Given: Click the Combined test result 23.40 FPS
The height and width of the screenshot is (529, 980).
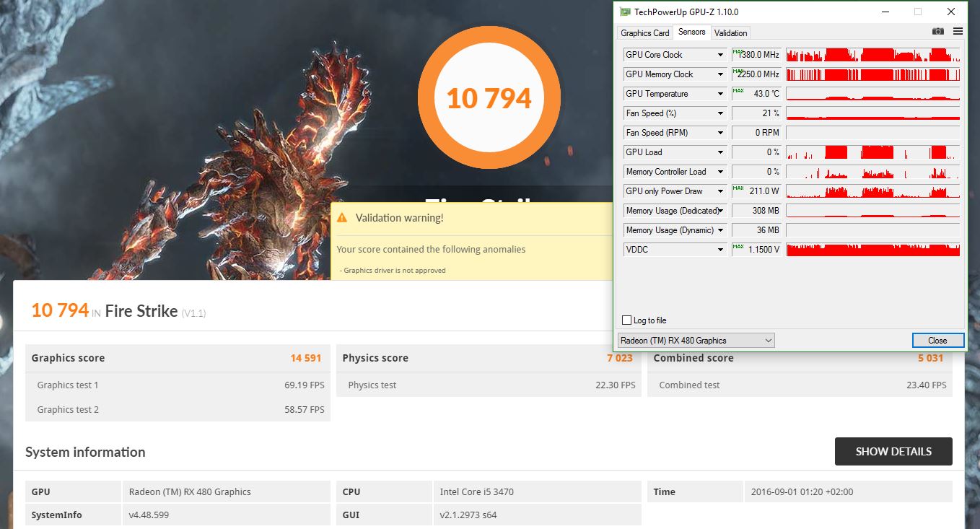Looking at the screenshot, I should pos(927,385).
